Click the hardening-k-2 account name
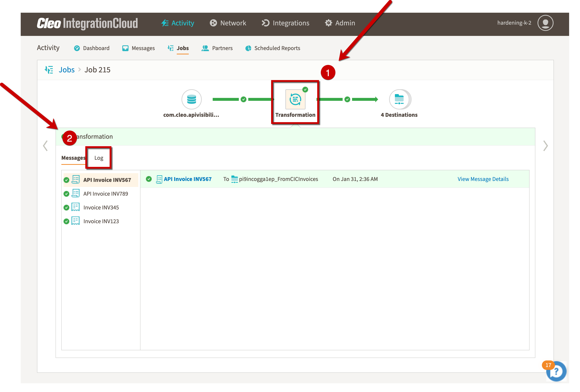This screenshot has width=580, height=392. [514, 23]
